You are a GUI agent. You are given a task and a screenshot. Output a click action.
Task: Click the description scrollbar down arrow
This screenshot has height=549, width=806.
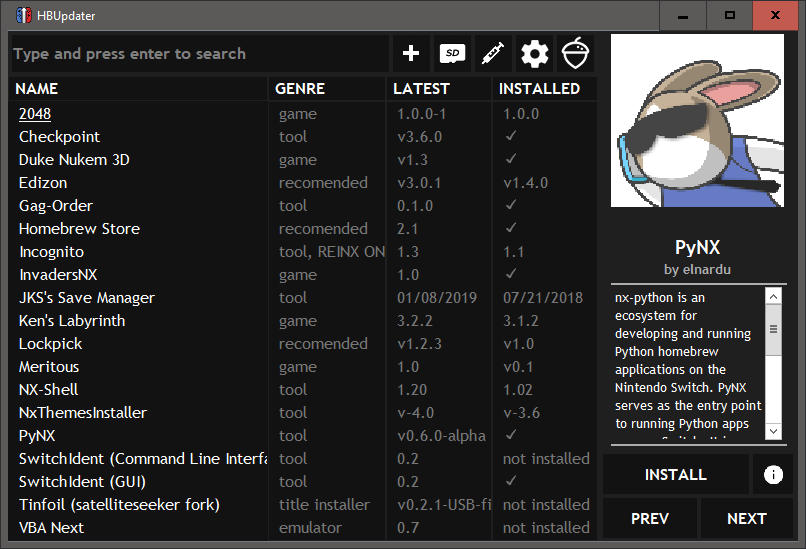(x=773, y=431)
